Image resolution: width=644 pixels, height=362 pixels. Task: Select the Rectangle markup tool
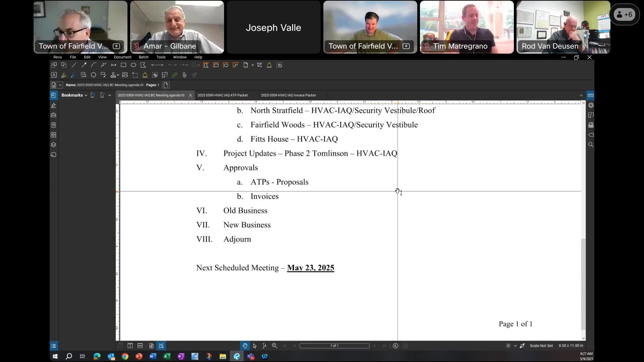123,65
